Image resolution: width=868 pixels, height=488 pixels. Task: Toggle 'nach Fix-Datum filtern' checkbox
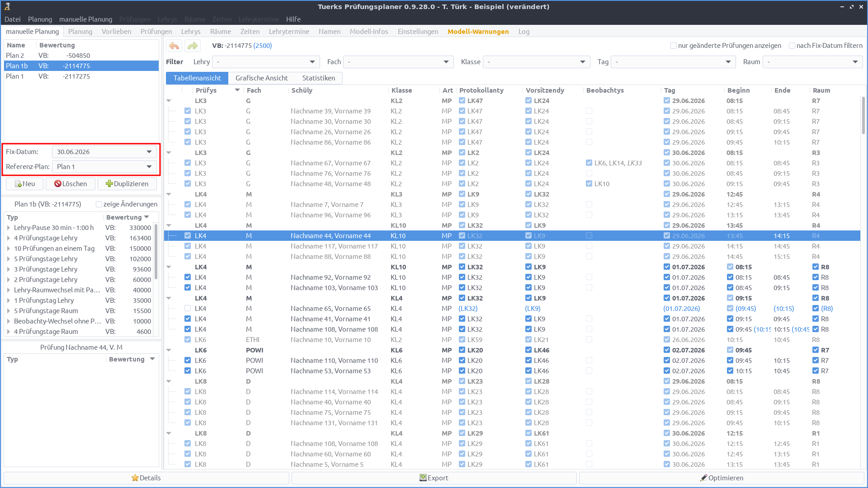click(792, 46)
